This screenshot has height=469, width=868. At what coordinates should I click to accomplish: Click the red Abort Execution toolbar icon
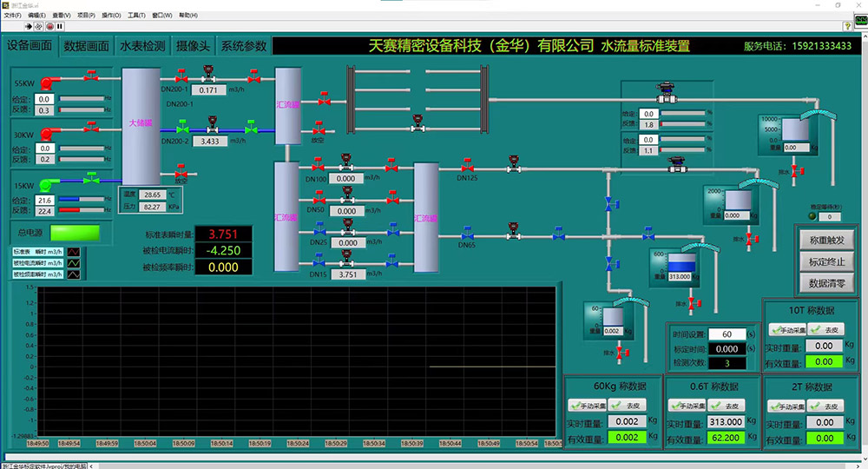tap(49, 26)
